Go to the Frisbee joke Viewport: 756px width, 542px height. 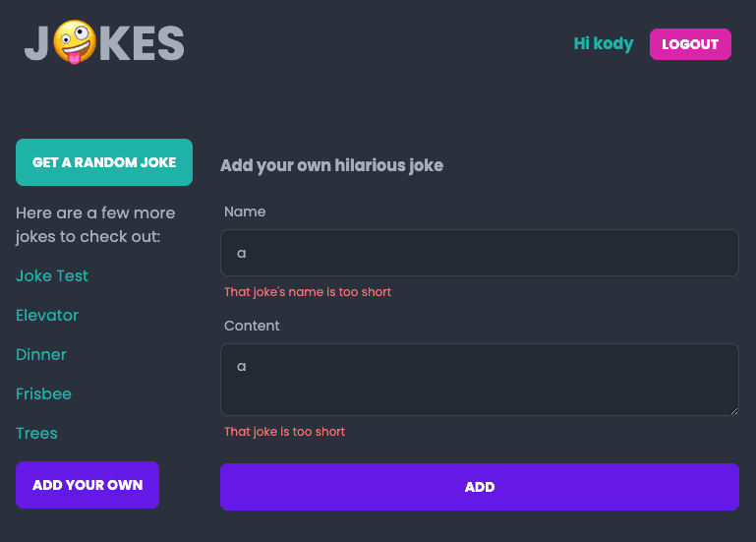43,394
